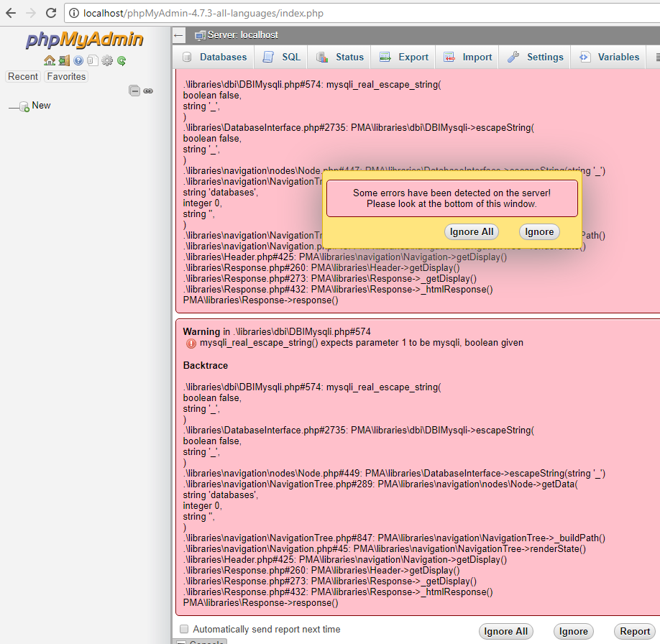The height and width of the screenshot is (644, 660).
Task: Hide the navigation panel with left arrow
Action: [x=178, y=35]
